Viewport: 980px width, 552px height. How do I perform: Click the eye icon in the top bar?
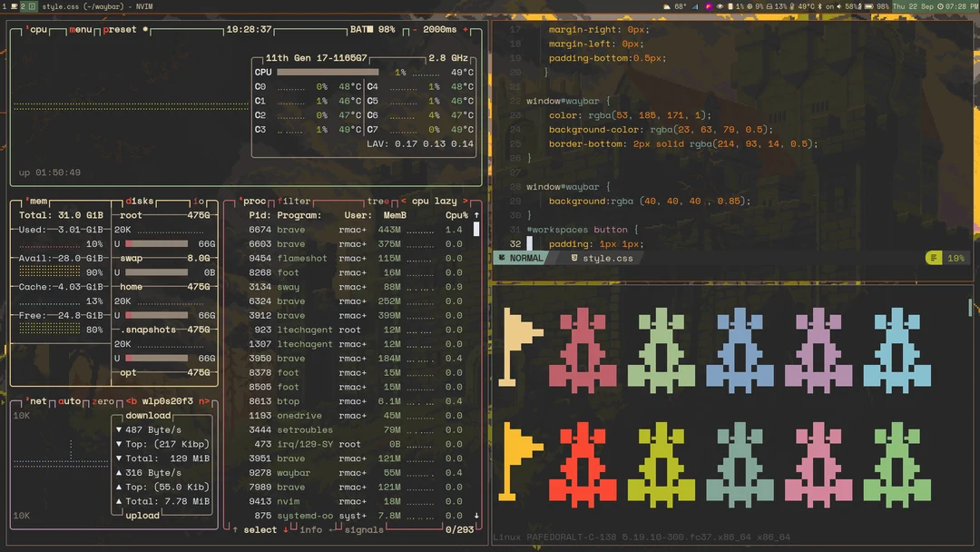[x=720, y=5]
